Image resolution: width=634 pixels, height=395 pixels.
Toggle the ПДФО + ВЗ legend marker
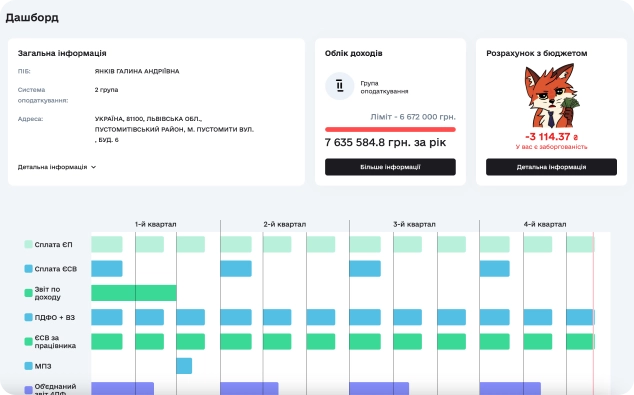pyautogui.click(x=28, y=317)
